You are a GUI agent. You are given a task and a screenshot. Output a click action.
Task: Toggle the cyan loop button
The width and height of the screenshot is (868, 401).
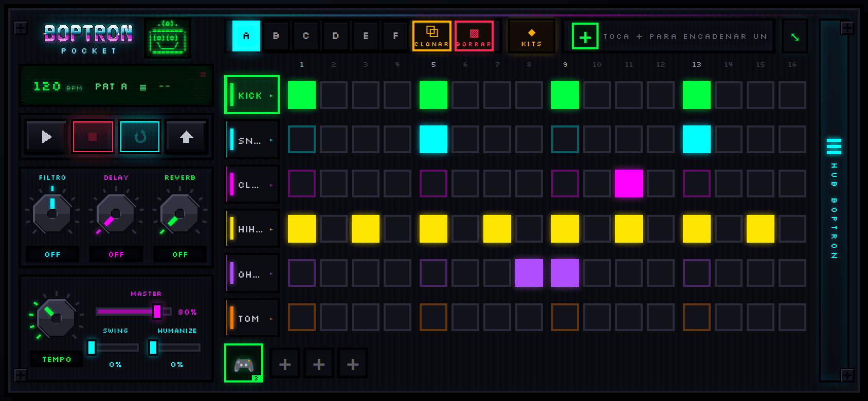(140, 137)
